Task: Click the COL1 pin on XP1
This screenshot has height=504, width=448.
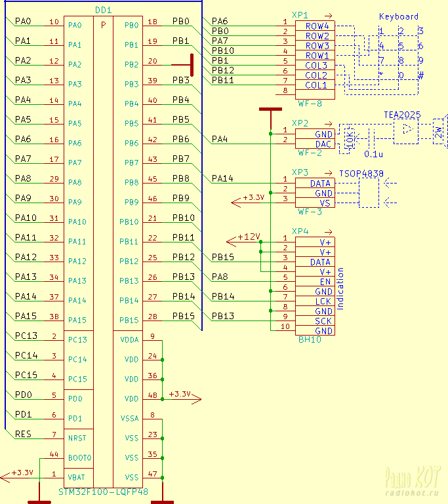Action: (x=316, y=85)
